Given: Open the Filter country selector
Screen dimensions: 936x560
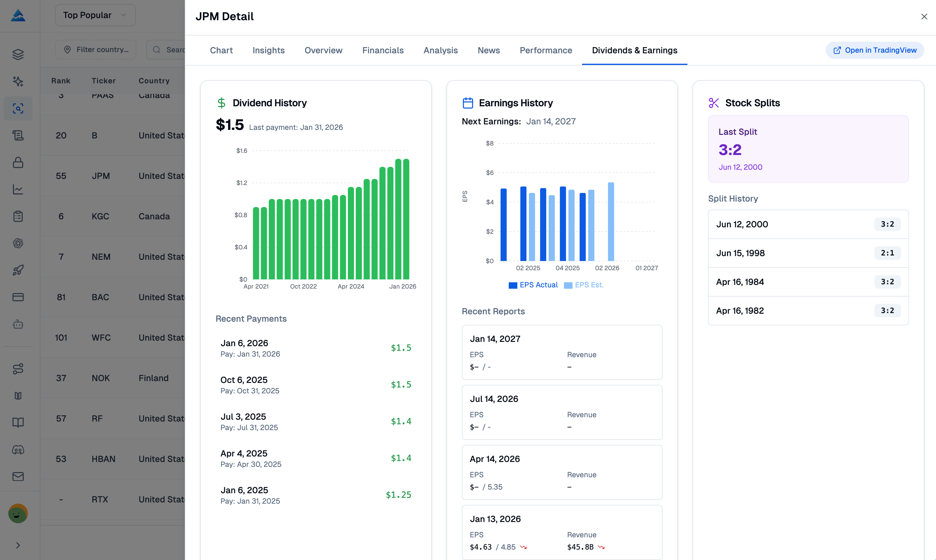Looking at the screenshot, I should (x=96, y=50).
